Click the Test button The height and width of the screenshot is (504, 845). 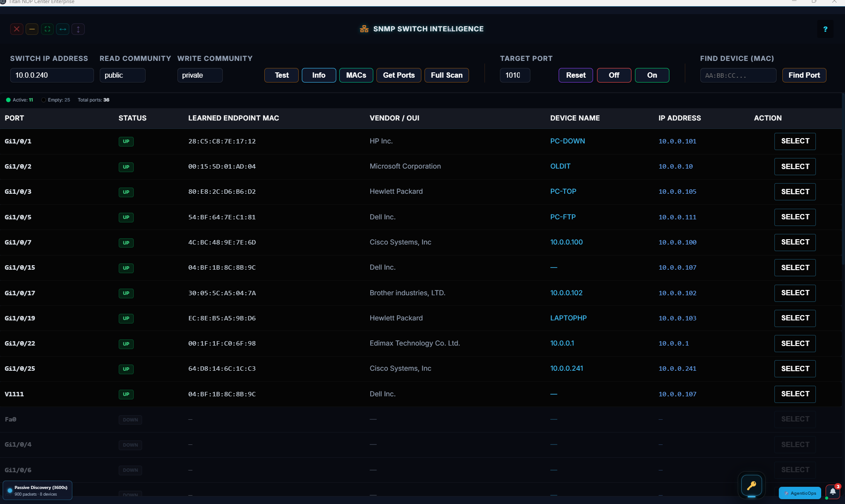click(x=282, y=75)
